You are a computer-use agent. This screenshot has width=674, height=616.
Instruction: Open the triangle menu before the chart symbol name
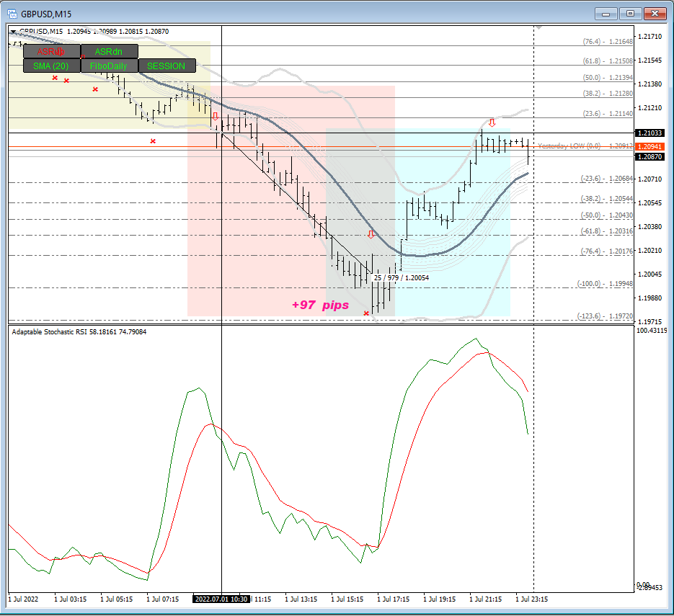[13, 32]
